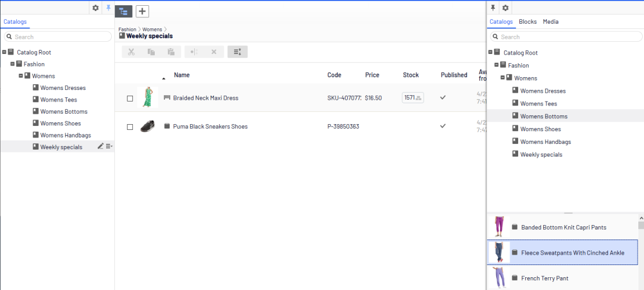Screen dimensions: 644x290
Task: Click the Womens Handbags node icon in right tree
Action: tap(515, 142)
